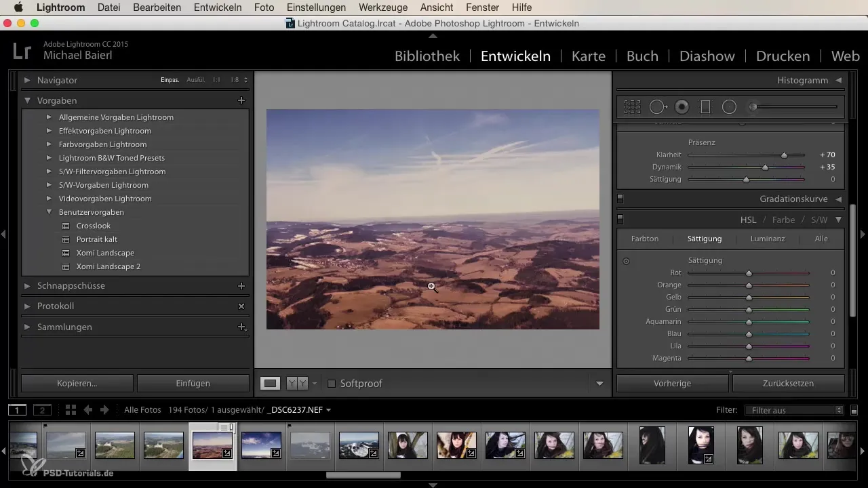Switch to Before/After view
This screenshot has width=868, height=488.
(296, 384)
